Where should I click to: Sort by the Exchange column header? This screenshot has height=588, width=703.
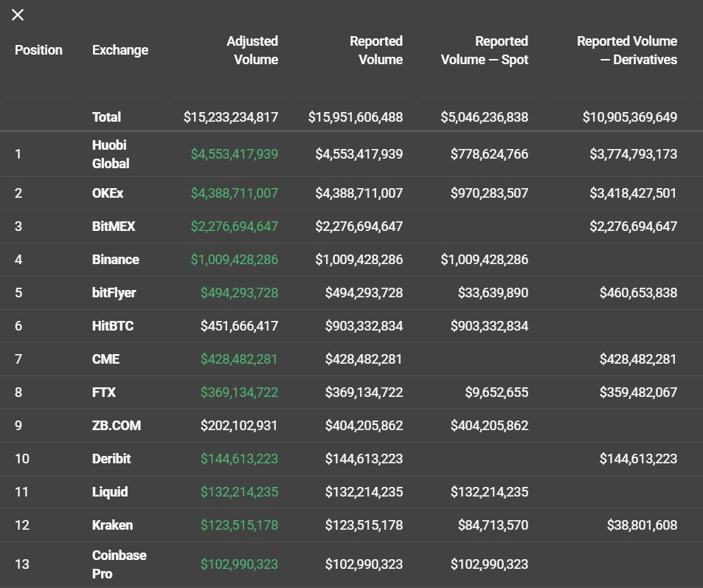(120, 49)
